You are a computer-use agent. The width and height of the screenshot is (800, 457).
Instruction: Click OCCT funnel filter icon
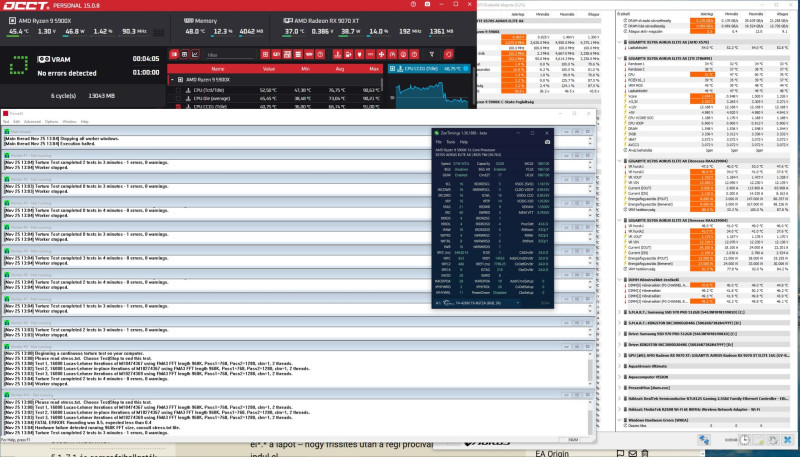click(x=432, y=55)
